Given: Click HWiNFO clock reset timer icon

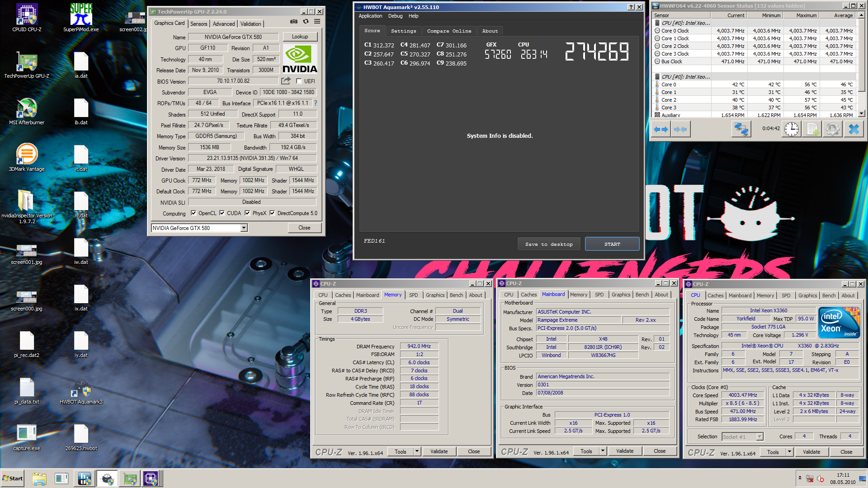Looking at the screenshot, I should (791, 129).
